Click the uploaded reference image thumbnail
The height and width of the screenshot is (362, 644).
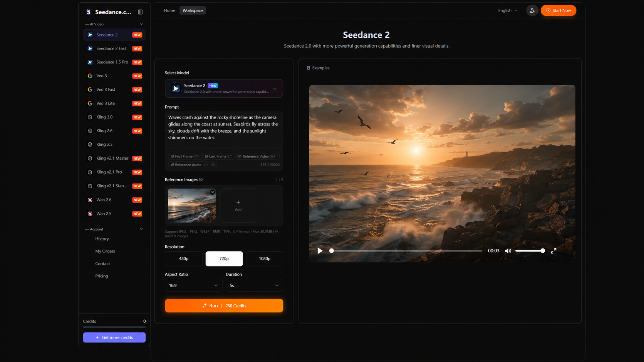[x=192, y=205]
